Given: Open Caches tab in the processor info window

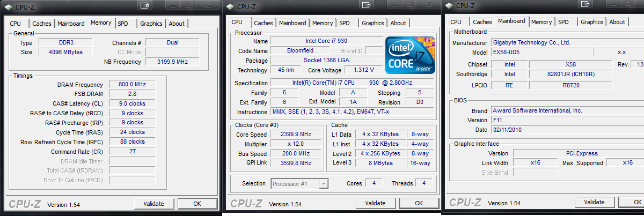Looking at the screenshot, I should tap(263, 23).
